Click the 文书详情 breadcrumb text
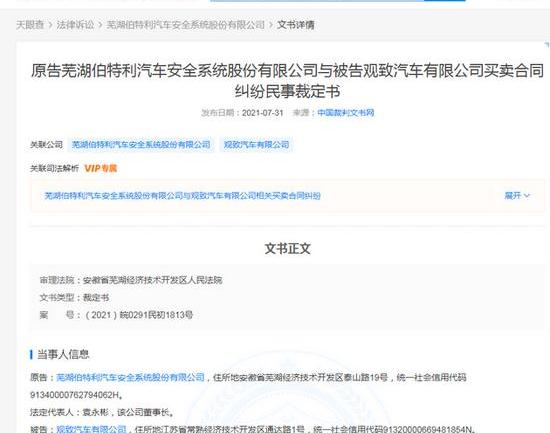The image size is (550, 433). tap(296, 25)
